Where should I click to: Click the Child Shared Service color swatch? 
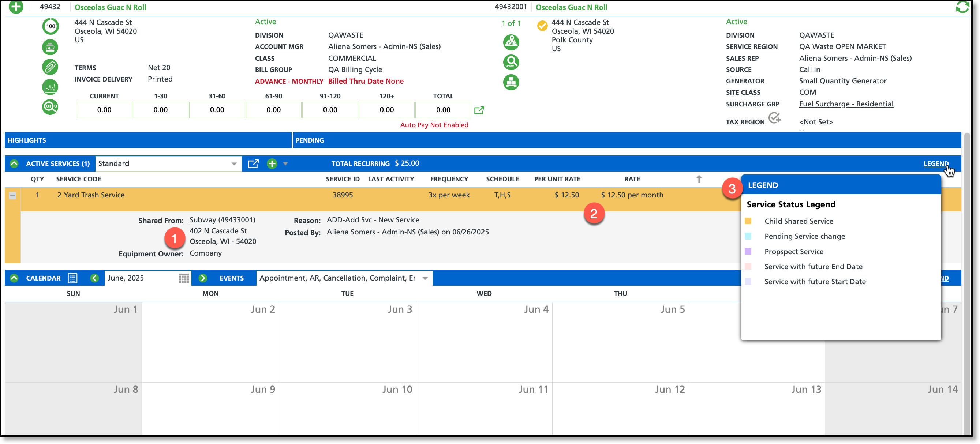(748, 221)
